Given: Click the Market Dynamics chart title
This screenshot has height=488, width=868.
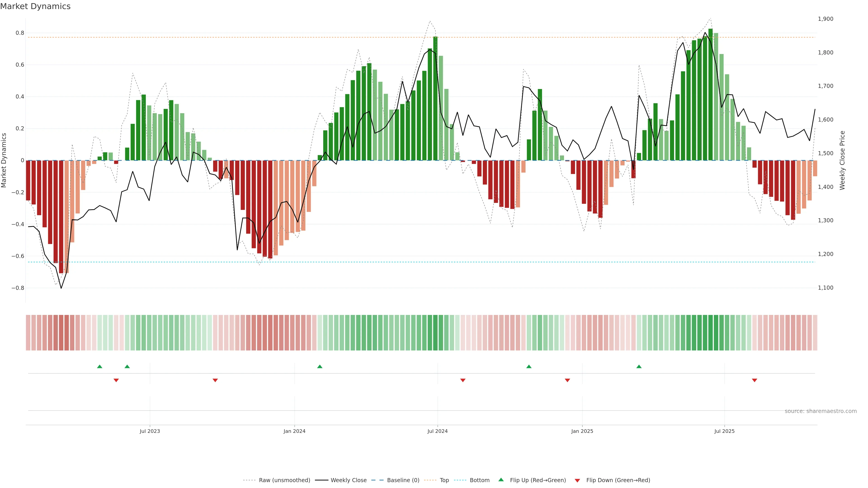Looking at the screenshot, I should coord(35,6).
